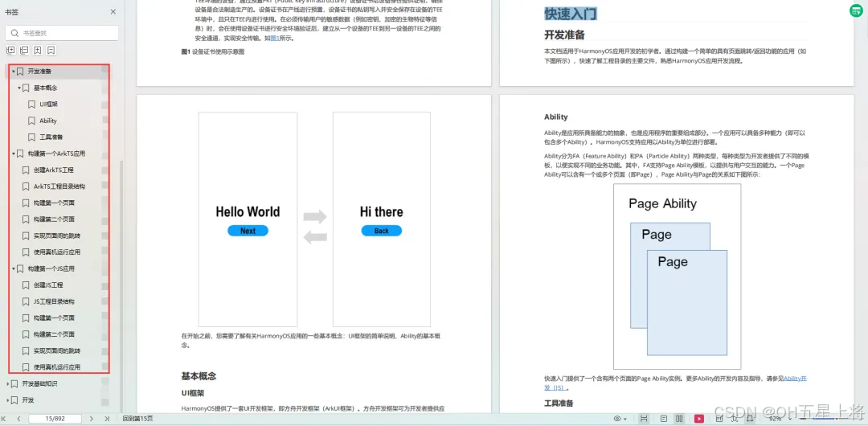Open the ArkTS工程目录结构 bookmark

59,186
